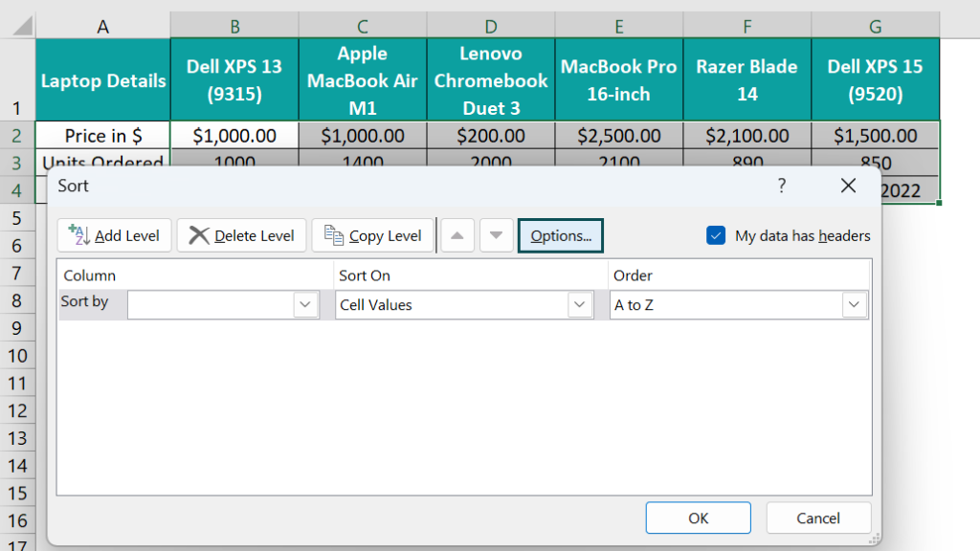Select column A header

[x=102, y=26]
